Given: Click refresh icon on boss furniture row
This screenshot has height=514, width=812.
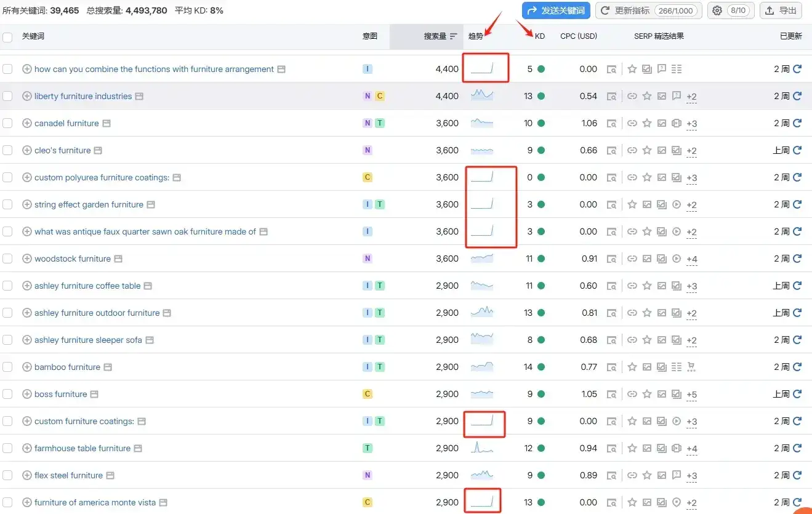Looking at the screenshot, I should tap(797, 394).
